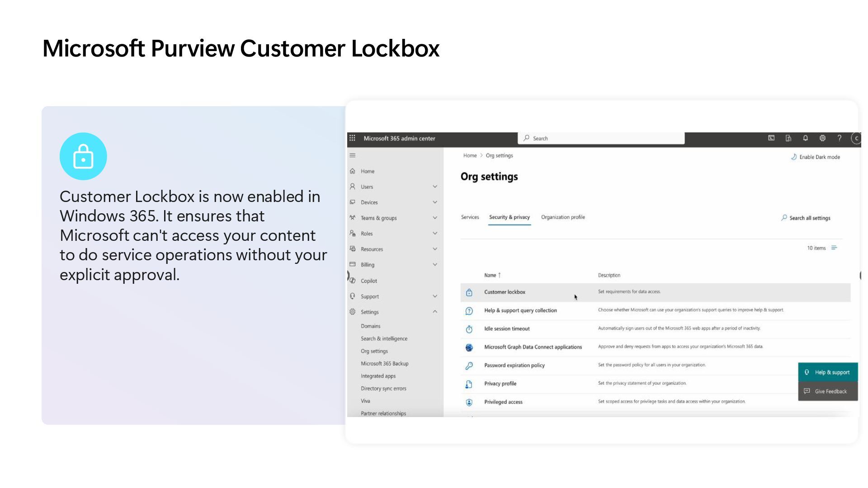Open Integrated apps in sidebar
This screenshot has height=488, width=868.
coord(378,376)
